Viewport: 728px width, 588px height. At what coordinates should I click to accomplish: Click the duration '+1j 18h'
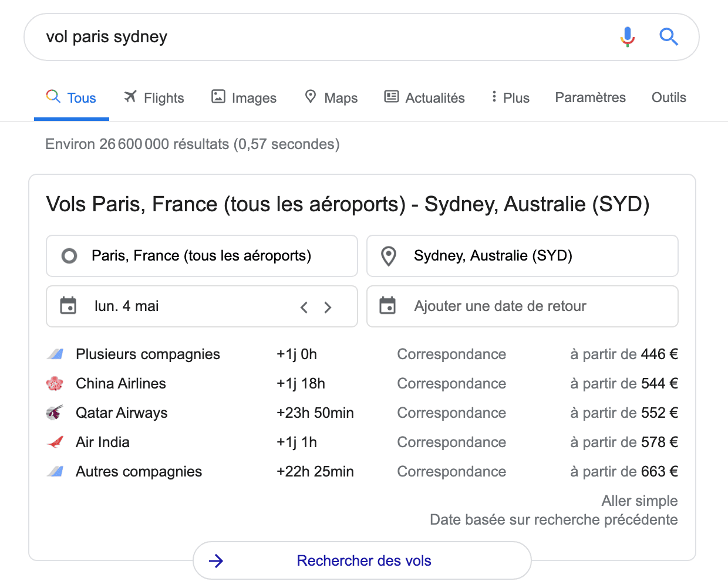(301, 384)
